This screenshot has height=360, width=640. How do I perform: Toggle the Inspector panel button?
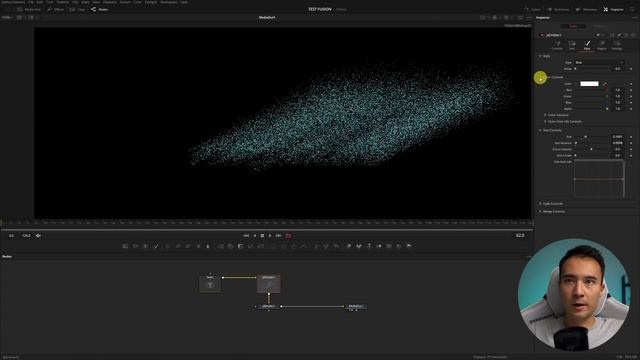coord(613,9)
